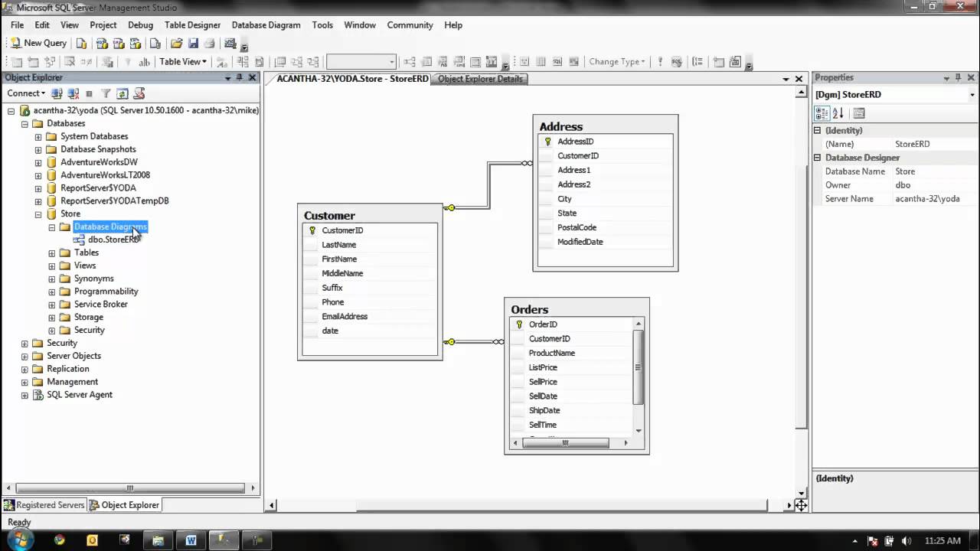Switch to the Registered Servers tab

point(44,504)
